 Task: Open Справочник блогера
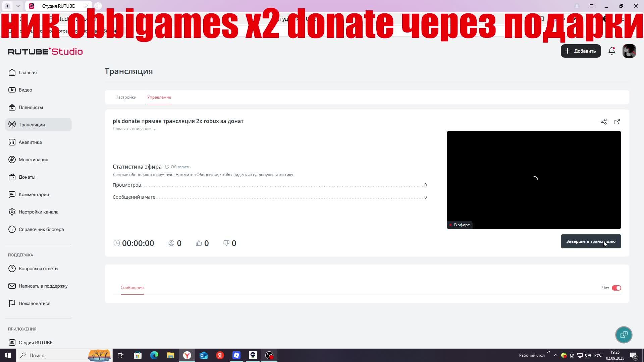(x=38, y=229)
